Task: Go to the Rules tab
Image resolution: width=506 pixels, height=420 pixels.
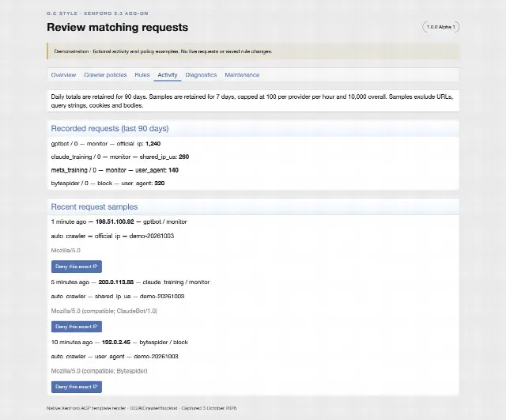Action: pos(142,75)
